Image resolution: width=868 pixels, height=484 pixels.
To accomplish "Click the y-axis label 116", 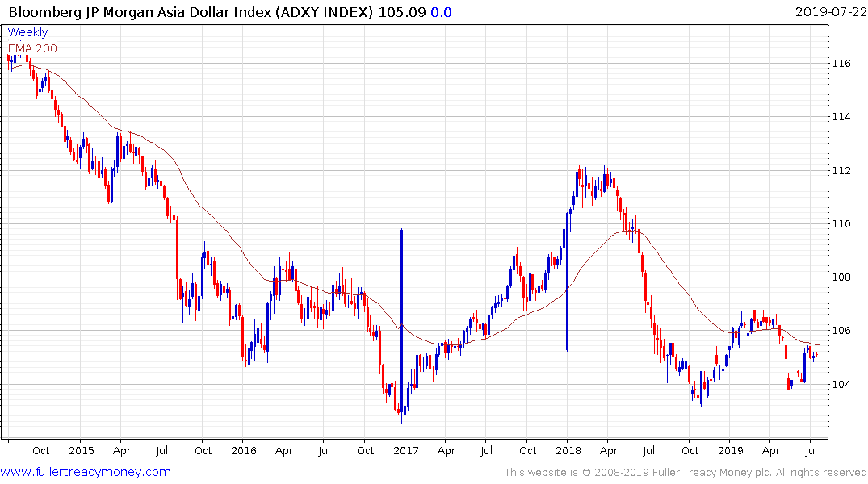I will coord(841,63).
